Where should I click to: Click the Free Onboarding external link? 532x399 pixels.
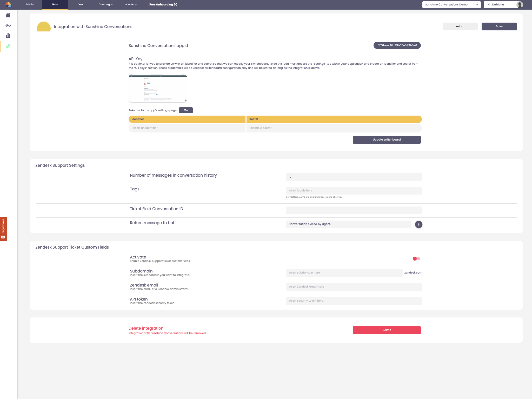163,4
